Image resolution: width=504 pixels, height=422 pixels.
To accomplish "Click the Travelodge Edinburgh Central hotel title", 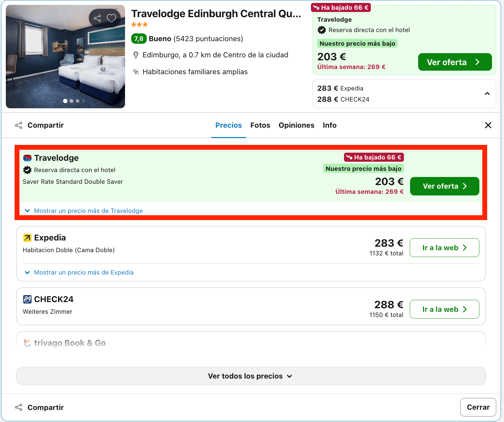I will (x=216, y=14).
